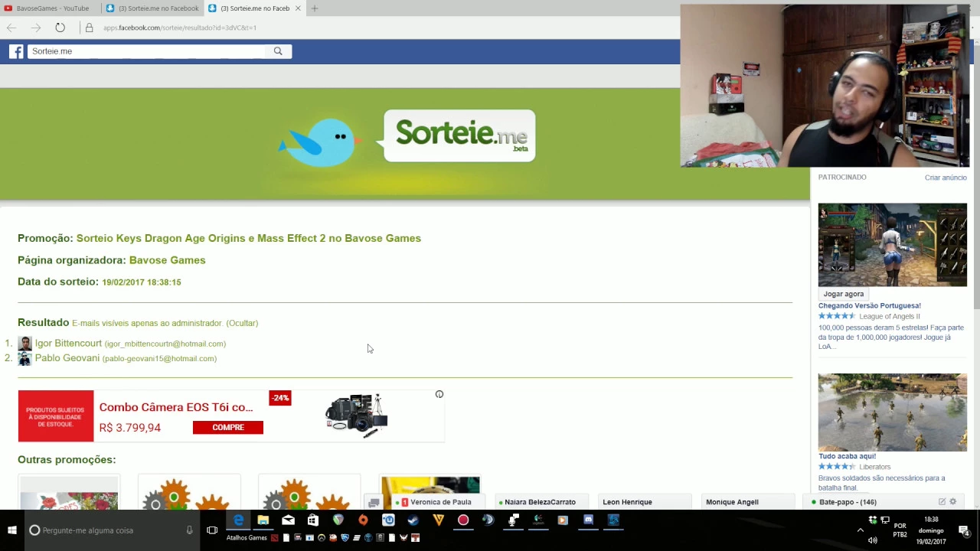Open the Mail app from the taskbar

[288, 520]
